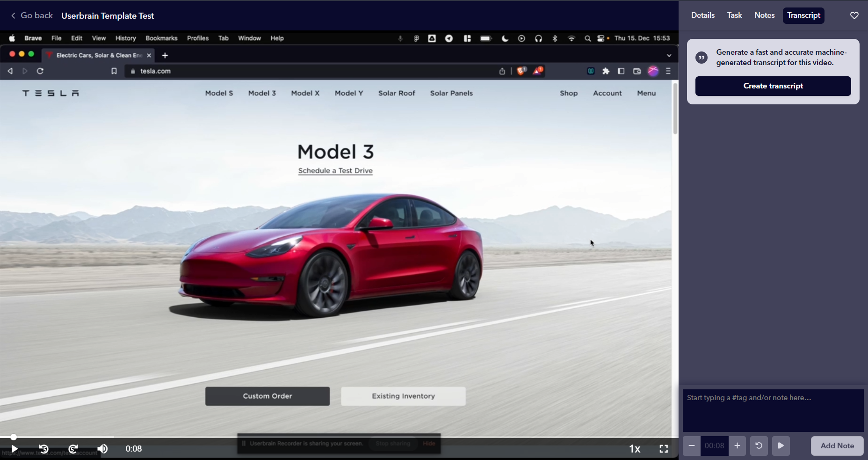
Task: Open the Task tab
Action: [734, 15]
